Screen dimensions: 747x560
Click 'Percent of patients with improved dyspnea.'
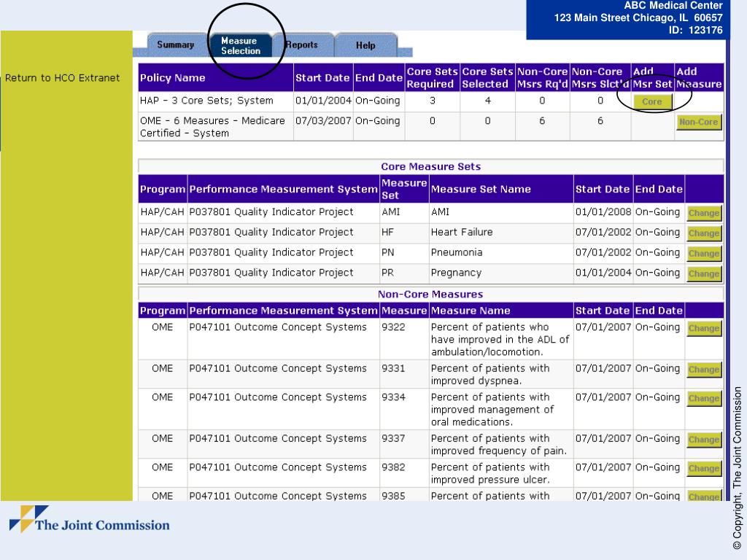pyautogui.click(x=490, y=374)
